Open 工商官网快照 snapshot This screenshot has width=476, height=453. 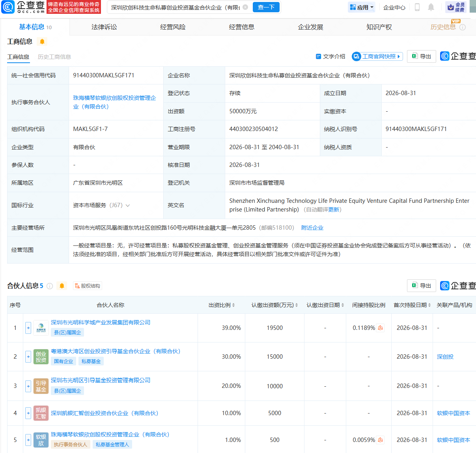(x=377, y=56)
